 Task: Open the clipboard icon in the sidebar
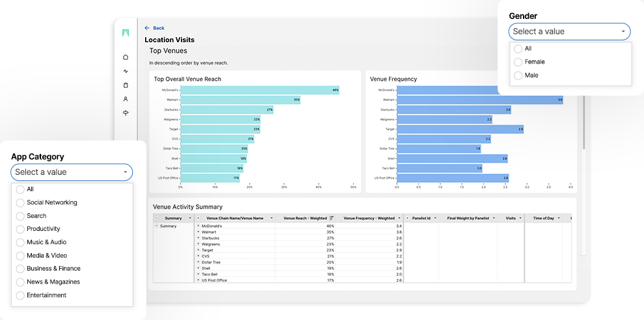pos(126,85)
